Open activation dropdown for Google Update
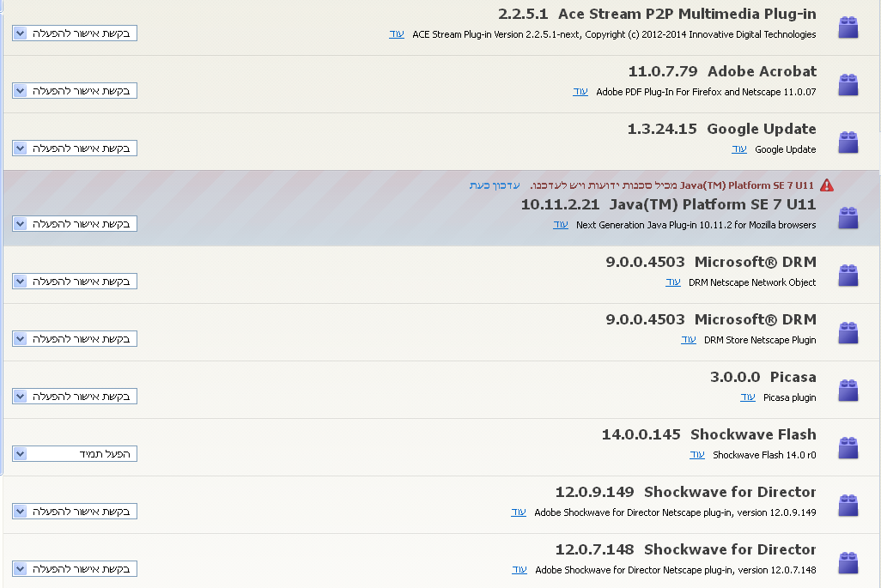The width and height of the screenshot is (881, 588). tap(75, 149)
